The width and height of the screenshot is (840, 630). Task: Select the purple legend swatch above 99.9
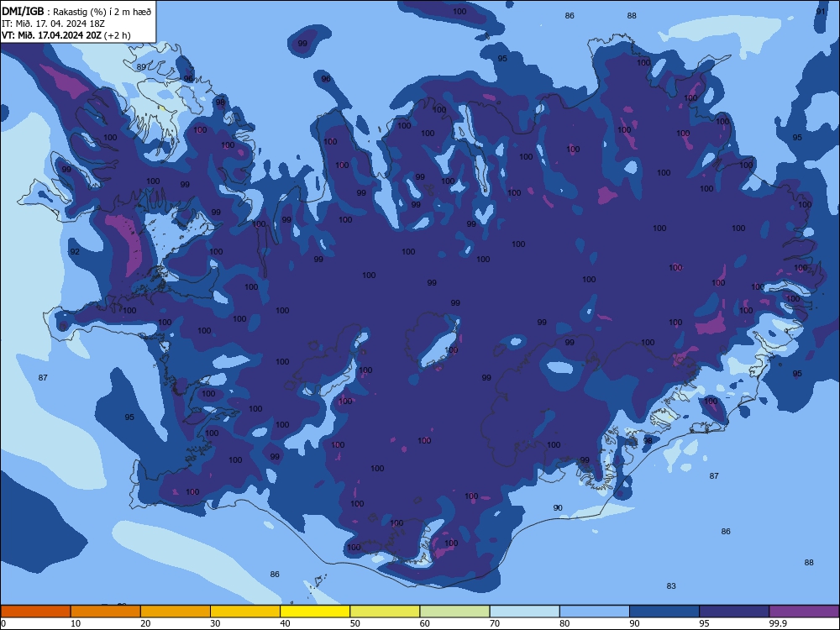pos(804,612)
